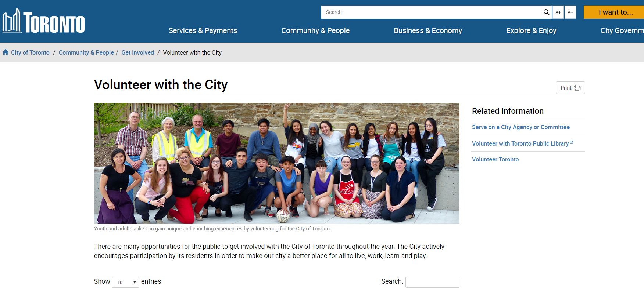Viewport: 644px width, 291px height.
Task: Open Business & Economy menu
Action: [428, 30]
